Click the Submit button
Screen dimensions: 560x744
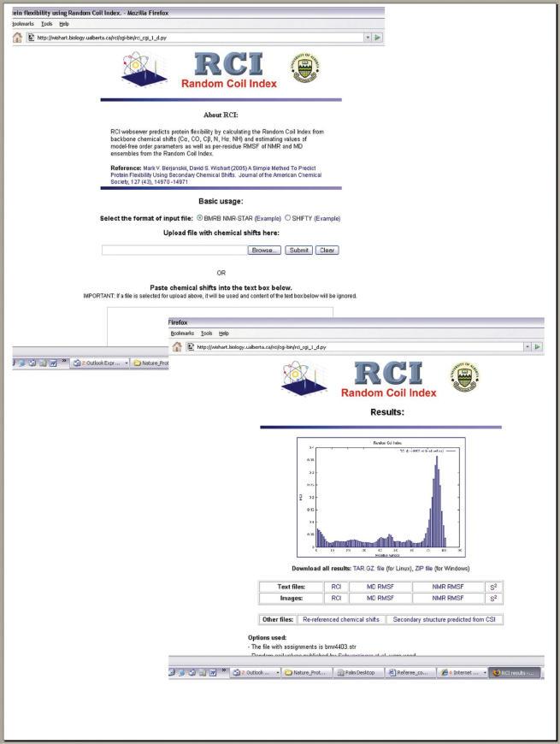298,251
